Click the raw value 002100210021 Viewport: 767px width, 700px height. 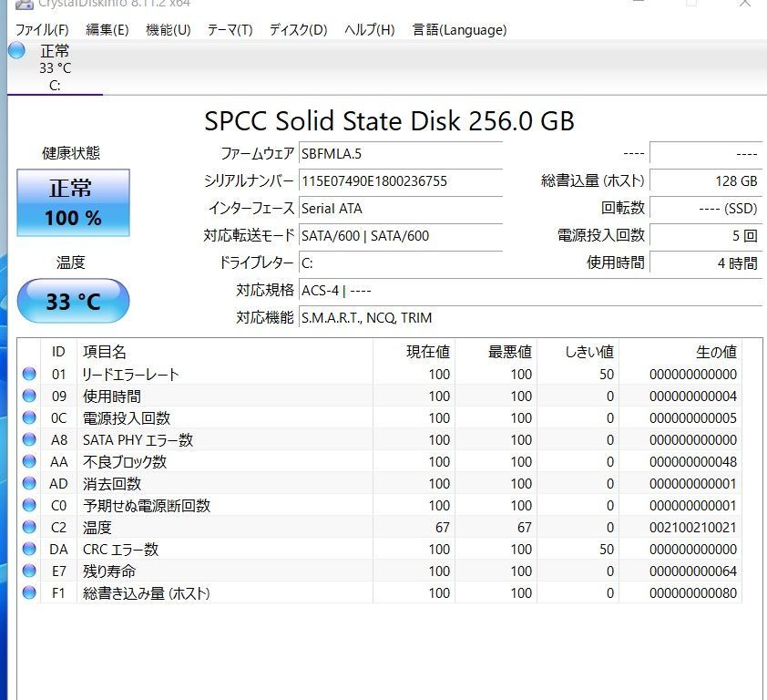click(x=692, y=527)
